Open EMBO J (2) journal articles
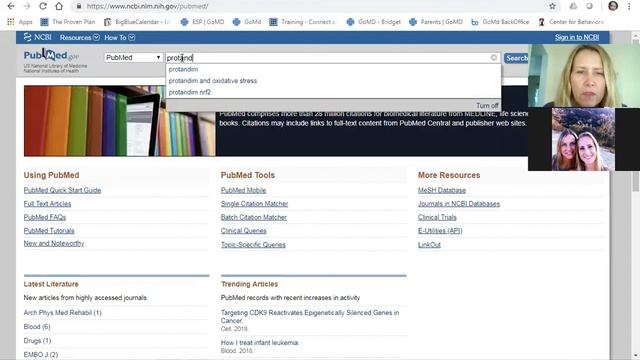640x360 pixels. tap(41, 354)
